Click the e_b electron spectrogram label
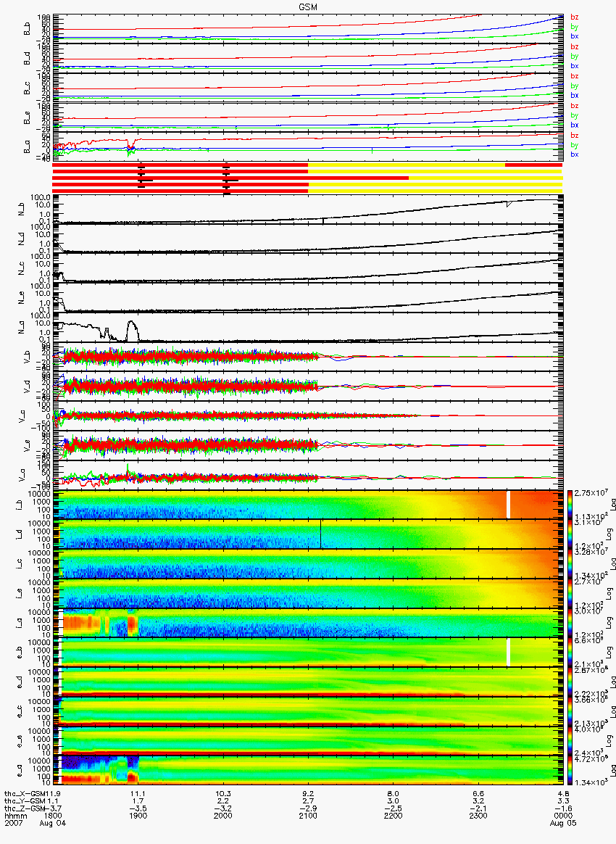 point(18,653)
